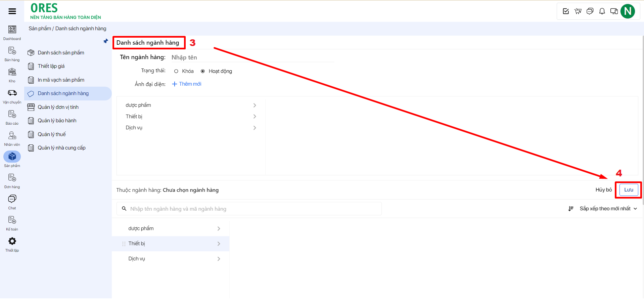Click the pin icon on the submenu panel
Image resolution: width=644 pixels, height=299 pixels.
click(106, 41)
